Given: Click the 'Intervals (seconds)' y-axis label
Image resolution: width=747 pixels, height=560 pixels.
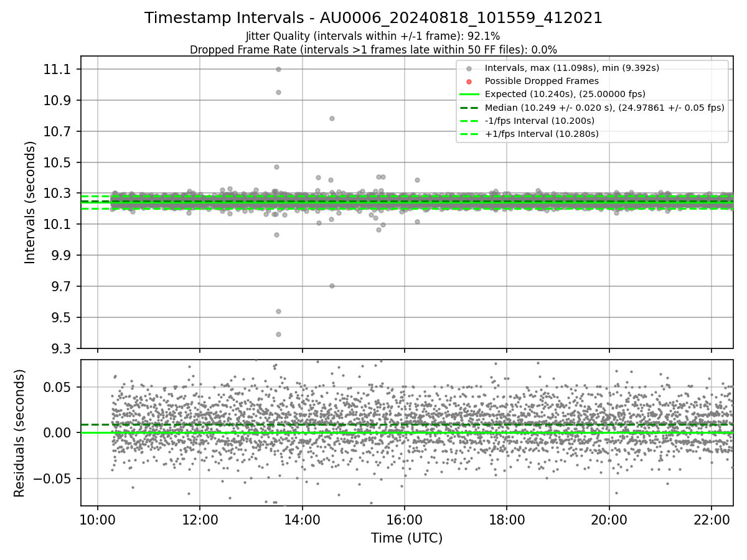Looking at the screenshot, I should [31, 202].
